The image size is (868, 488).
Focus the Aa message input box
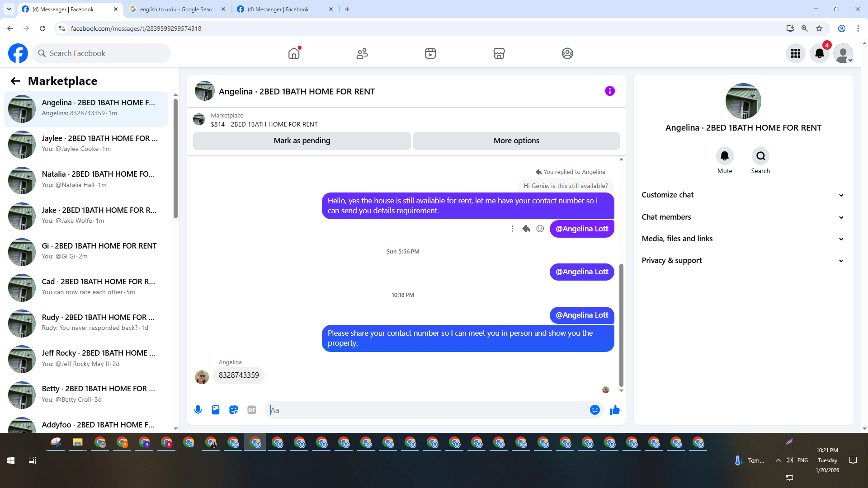click(427, 410)
